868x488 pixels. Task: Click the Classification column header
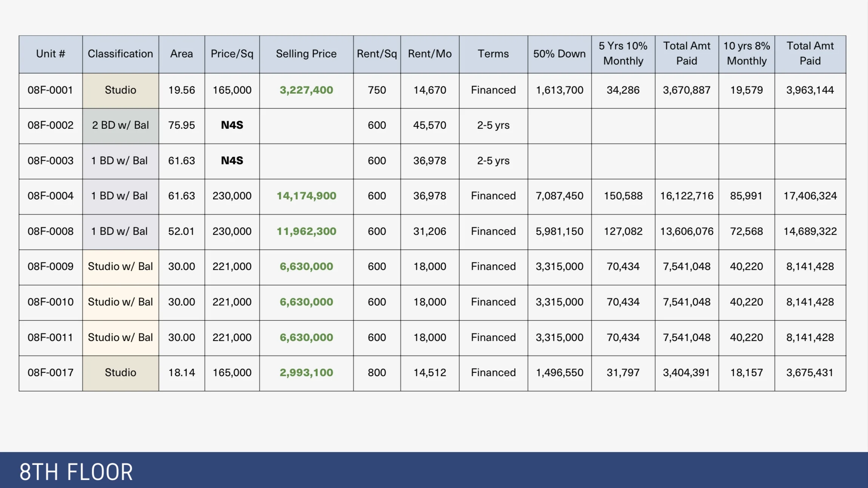click(120, 54)
